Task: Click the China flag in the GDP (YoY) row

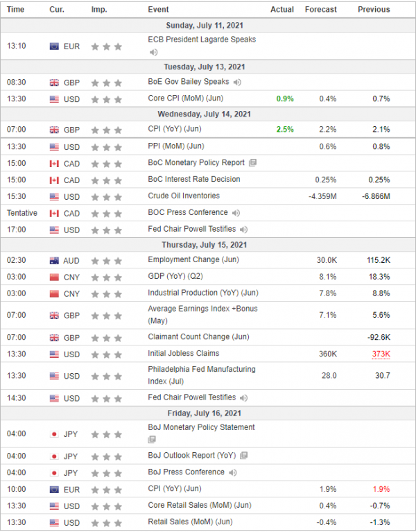Action: (54, 277)
